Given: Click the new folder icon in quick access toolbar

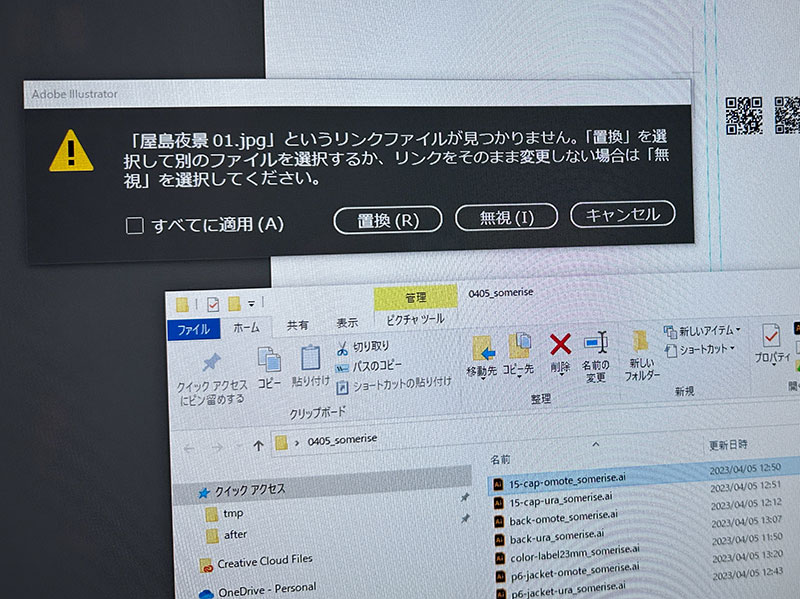Looking at the screenshot, I should click(234, 304).
